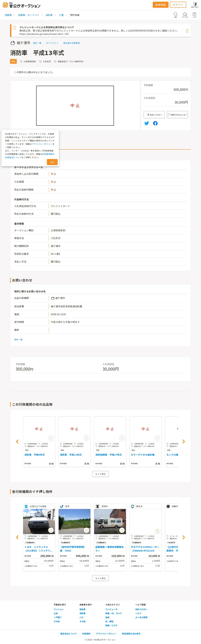
Task: Open プライバシーポリシー link in cookie popup
Action: [x=42, y=144]
